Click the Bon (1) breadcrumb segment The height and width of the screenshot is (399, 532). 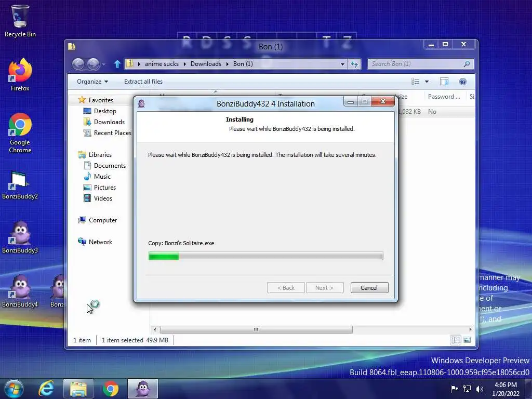coord(243,64)
